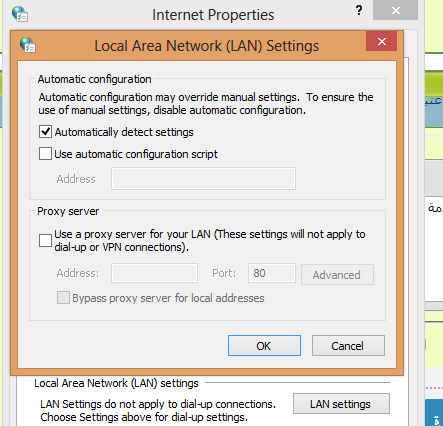Image resolution: width=443 pixels, height=426 pixels.
Task: Click the LAN settings button
Action: [x=341, y=404]
